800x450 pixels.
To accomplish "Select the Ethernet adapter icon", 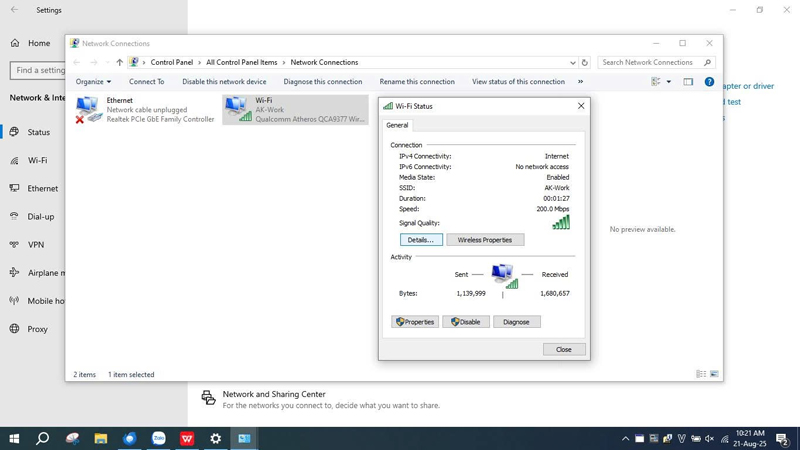I will click(x=88, y=110).
